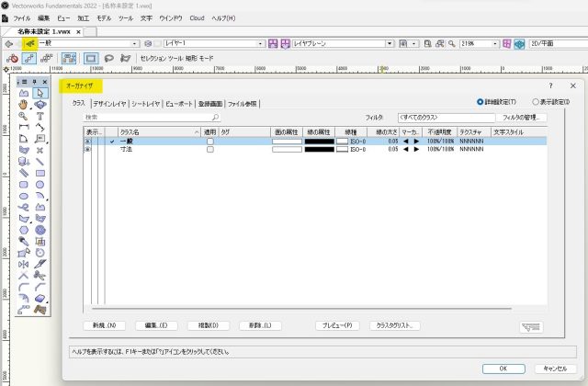Click the help question mark in Organizer
This screenshot has height=386, width=588.
click(x=550, y=85)
